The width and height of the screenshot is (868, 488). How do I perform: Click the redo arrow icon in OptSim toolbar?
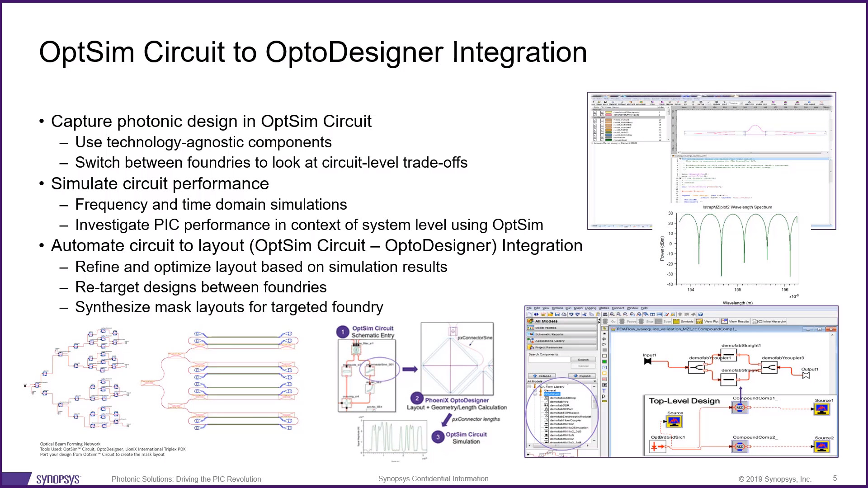tap(578, 314)
